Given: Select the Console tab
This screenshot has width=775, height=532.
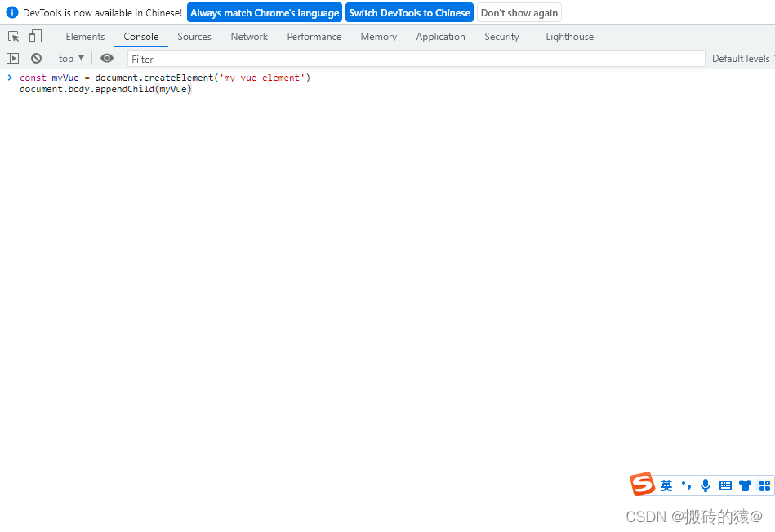Looking at the screenshot, I should [140, 37].
